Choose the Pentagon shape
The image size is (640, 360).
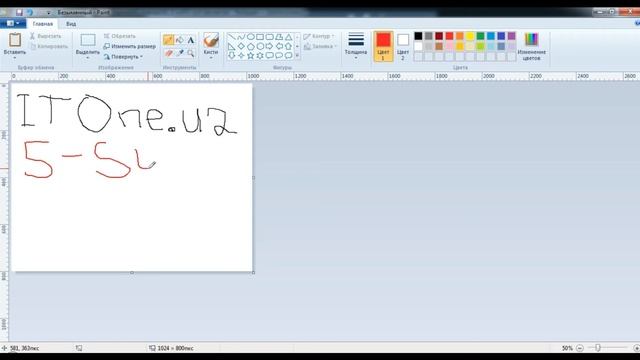tap(251, 47)
